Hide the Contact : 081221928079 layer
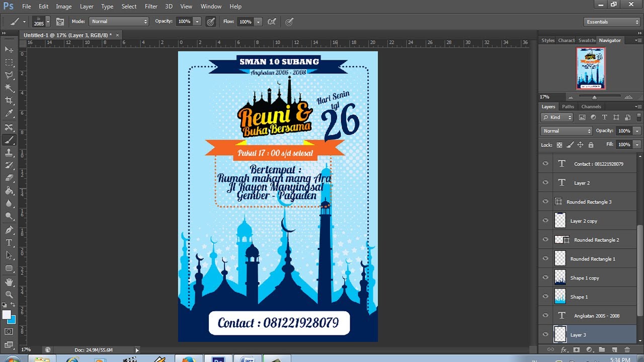Screen dimensions: 644x362 [545, 163]
